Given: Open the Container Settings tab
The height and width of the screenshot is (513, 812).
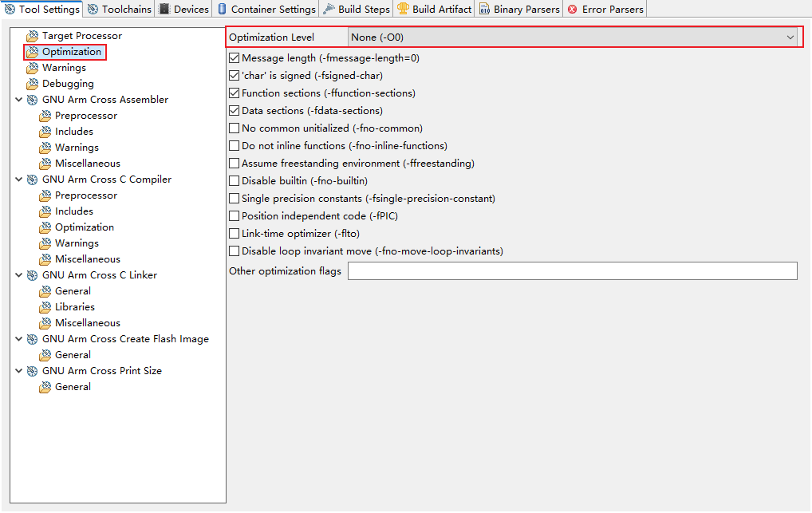Looking at the screenshot, I should pos(266,10).
